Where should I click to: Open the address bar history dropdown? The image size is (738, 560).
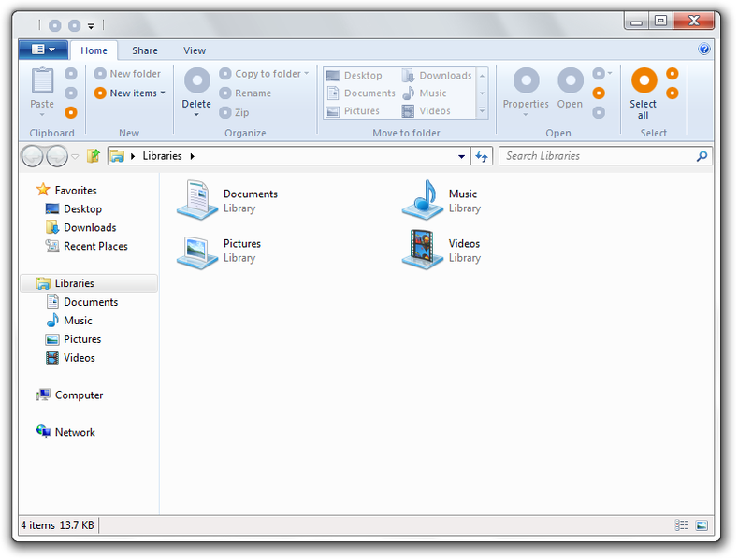pos(462,156)
